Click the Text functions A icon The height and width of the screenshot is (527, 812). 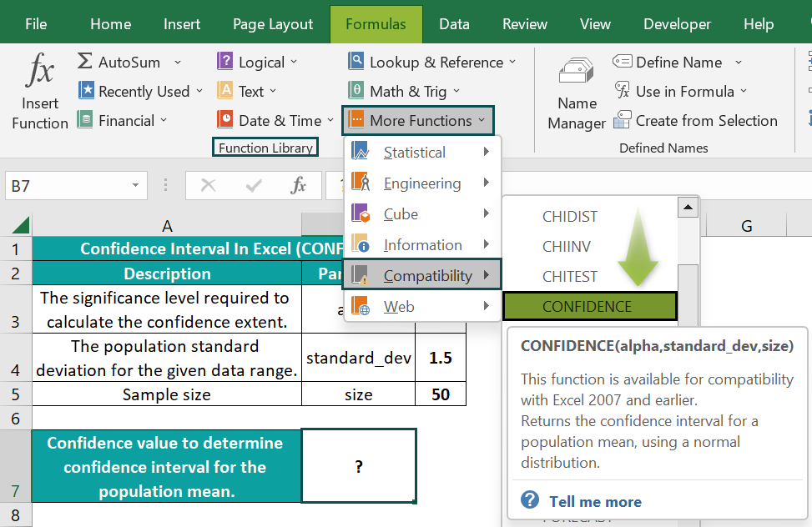coord(224,90)
